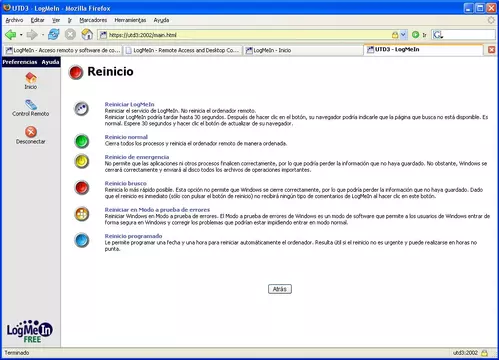Open the Ayuda menu in menu bar
Image resolution: width=499 pixels, height=360 pixels.
click(161, 20)
